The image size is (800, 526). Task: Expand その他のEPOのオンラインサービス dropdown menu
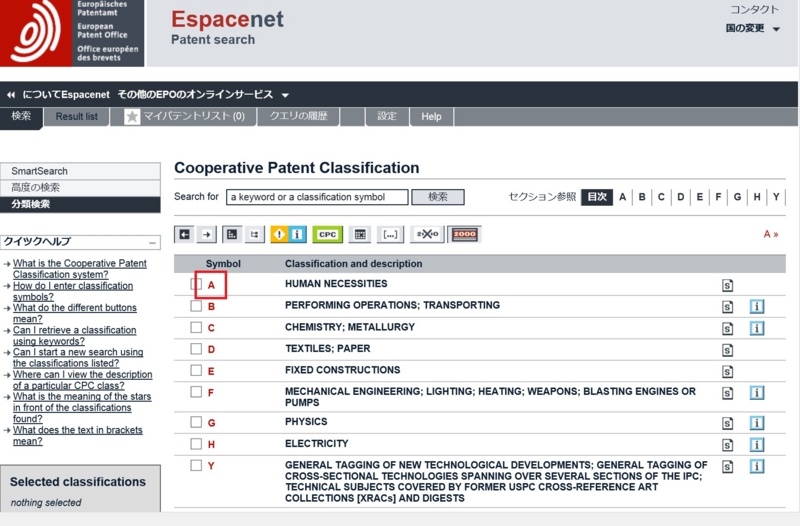pyautogui.click(x=203, y=95)
